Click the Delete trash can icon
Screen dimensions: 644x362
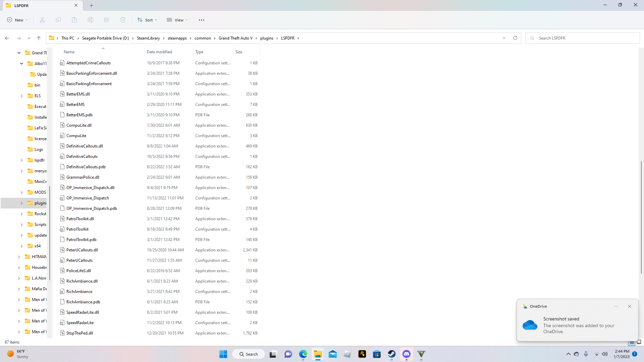(123, 20)
